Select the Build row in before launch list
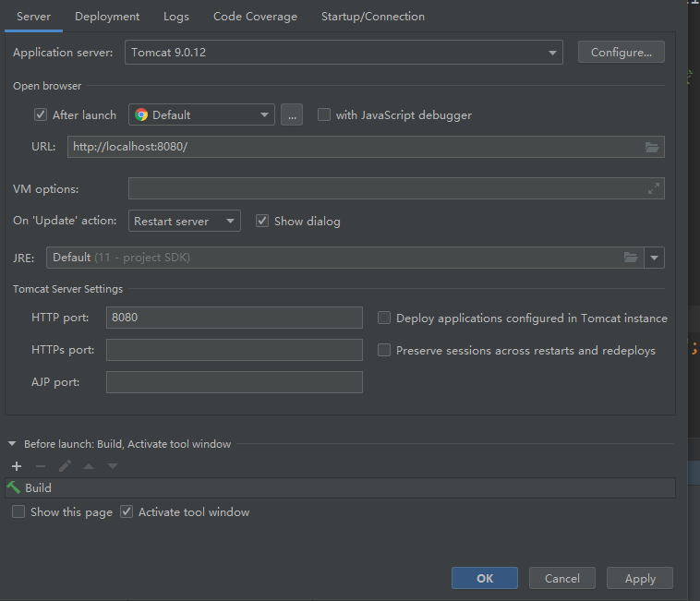700x601 pixels. click(340, 487)
